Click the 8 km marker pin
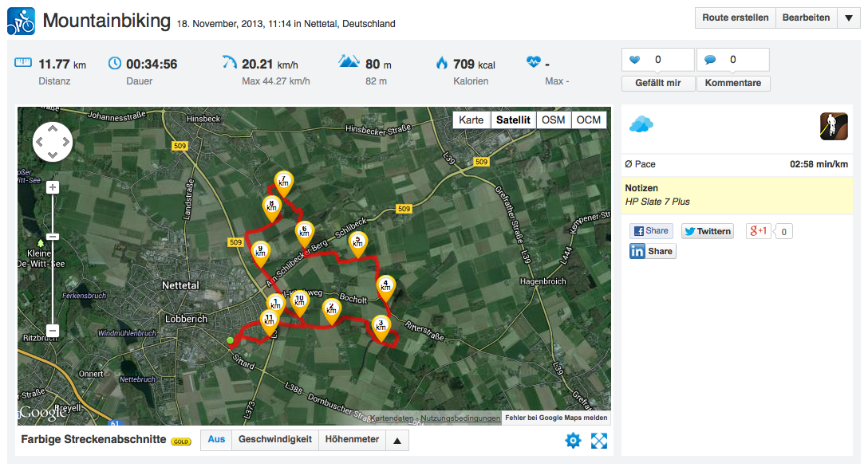The height and width of the screenshot is (471, 868). point(272,209)
